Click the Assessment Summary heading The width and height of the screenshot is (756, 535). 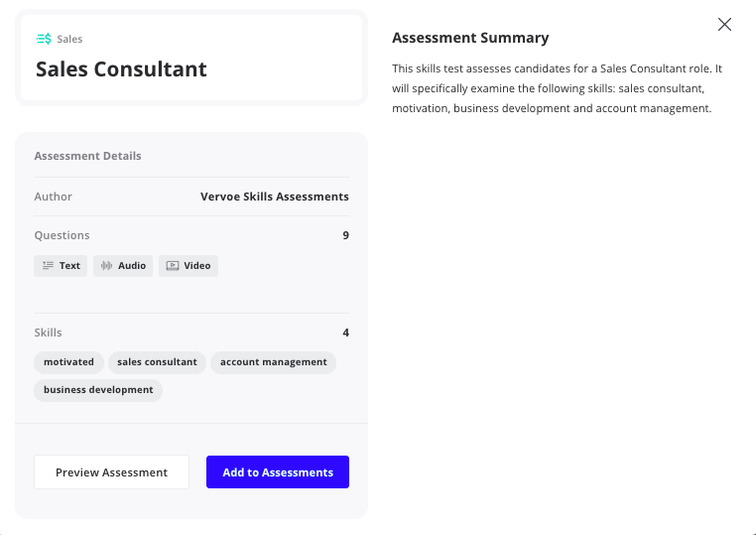[x=470, y=38]
